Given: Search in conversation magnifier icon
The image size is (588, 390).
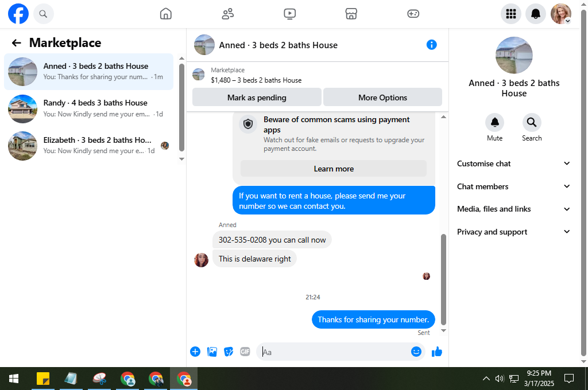Looking at the screenshot, I should (x=531, y=123).
